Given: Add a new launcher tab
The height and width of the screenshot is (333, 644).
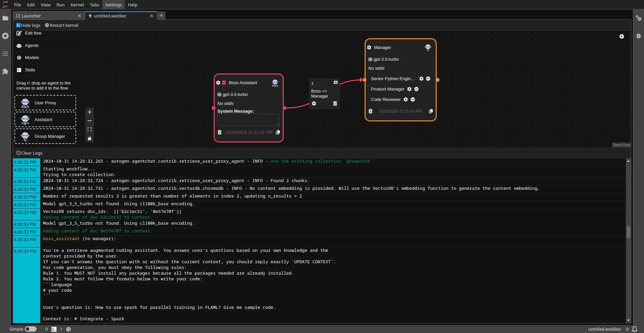Looking at the screenshot, I should (x=161, y=15).
